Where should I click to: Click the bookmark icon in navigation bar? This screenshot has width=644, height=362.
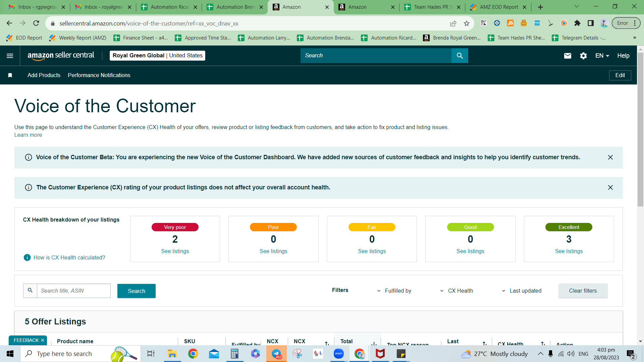click(10, 75)
